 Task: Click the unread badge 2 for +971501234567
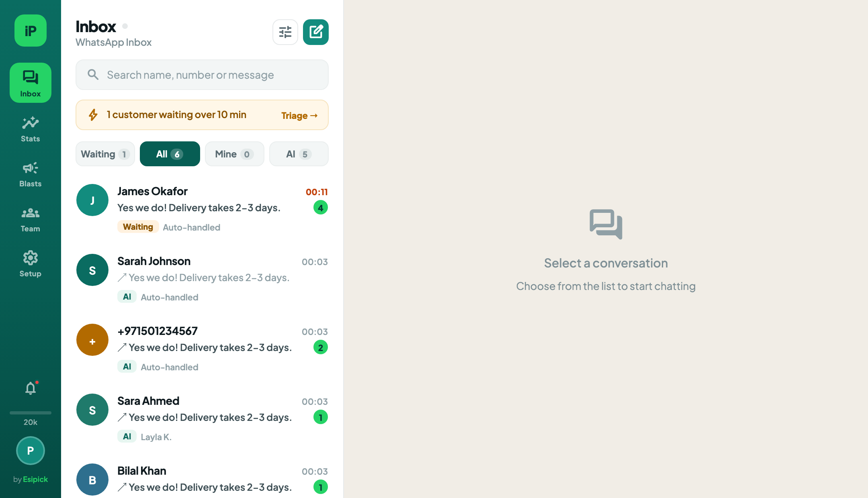(321, 347)
